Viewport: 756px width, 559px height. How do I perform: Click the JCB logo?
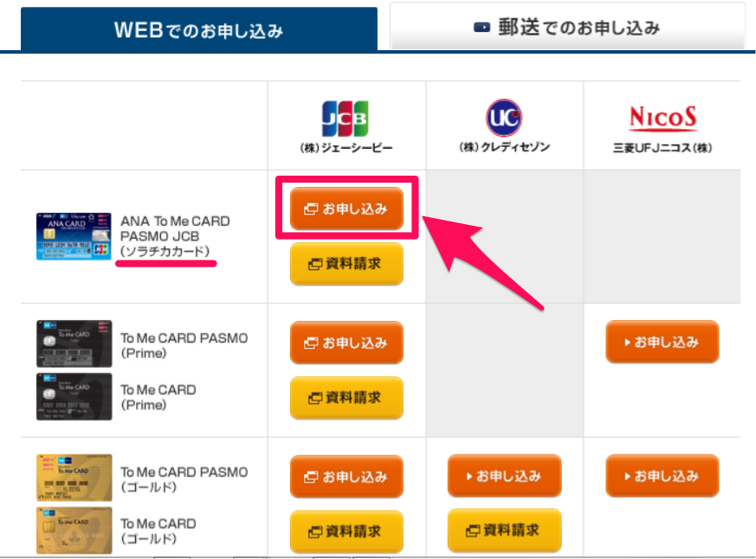click(346, 119)
